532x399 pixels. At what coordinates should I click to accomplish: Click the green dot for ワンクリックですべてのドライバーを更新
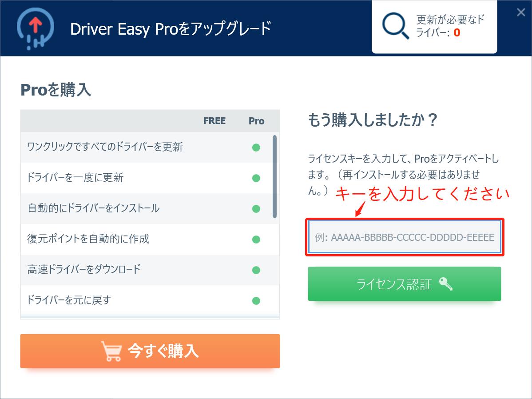pos(256,148)
